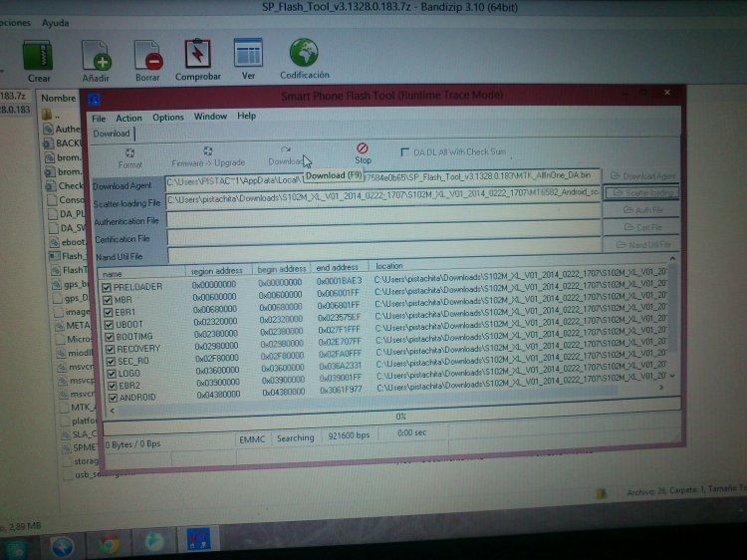
Task: Click the Nombre column header in Bandizip
Action: [58, 99]
